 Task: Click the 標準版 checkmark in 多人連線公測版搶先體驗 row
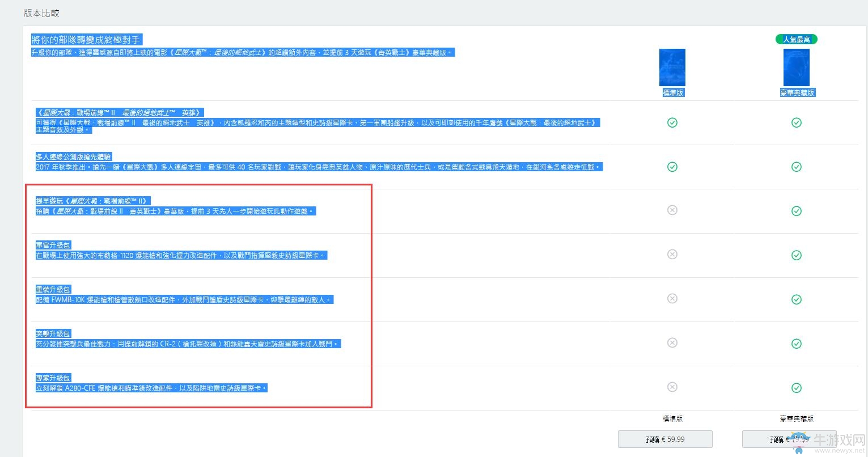(672, 167)
